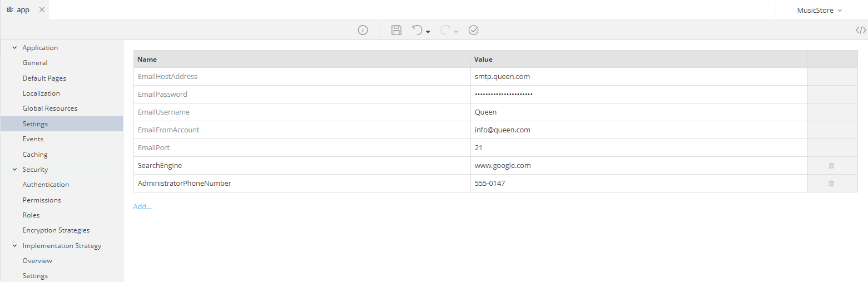This screenshot has height=282, width=868.
Task: Click the app tab gear icon
Action: (x=9, y=10)
